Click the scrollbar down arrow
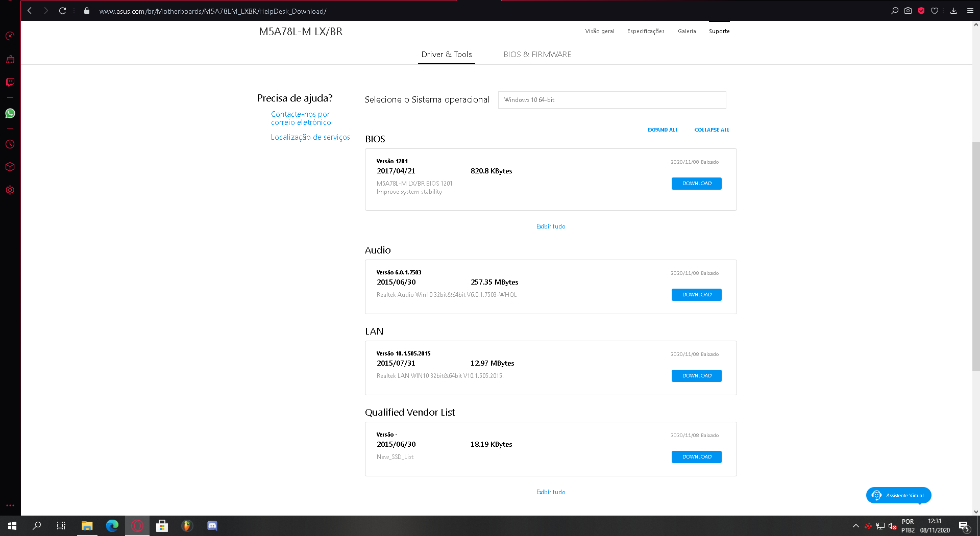This screenshot has width=980, height=536. coord(976,512)
